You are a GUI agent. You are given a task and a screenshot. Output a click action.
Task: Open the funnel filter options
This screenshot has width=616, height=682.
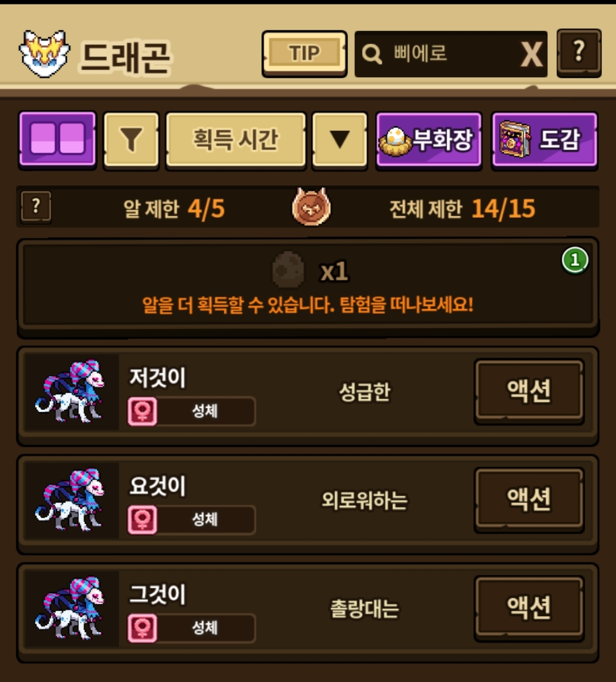[x=131, y=139]
